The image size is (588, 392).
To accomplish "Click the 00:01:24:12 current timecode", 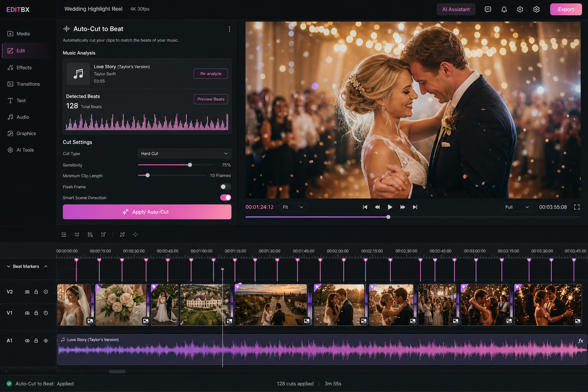I will pos(260,207).
